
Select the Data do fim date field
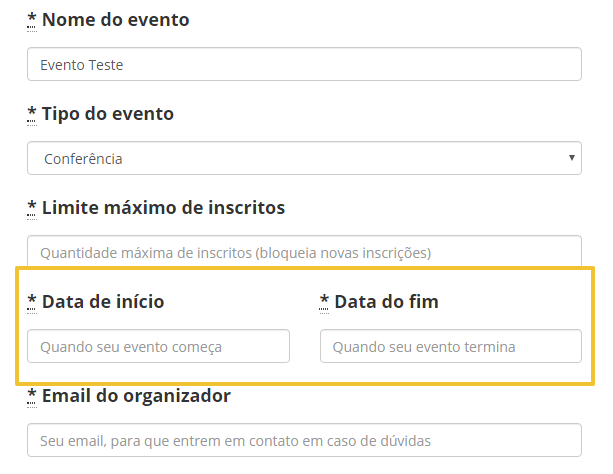(x=450, y=346)
